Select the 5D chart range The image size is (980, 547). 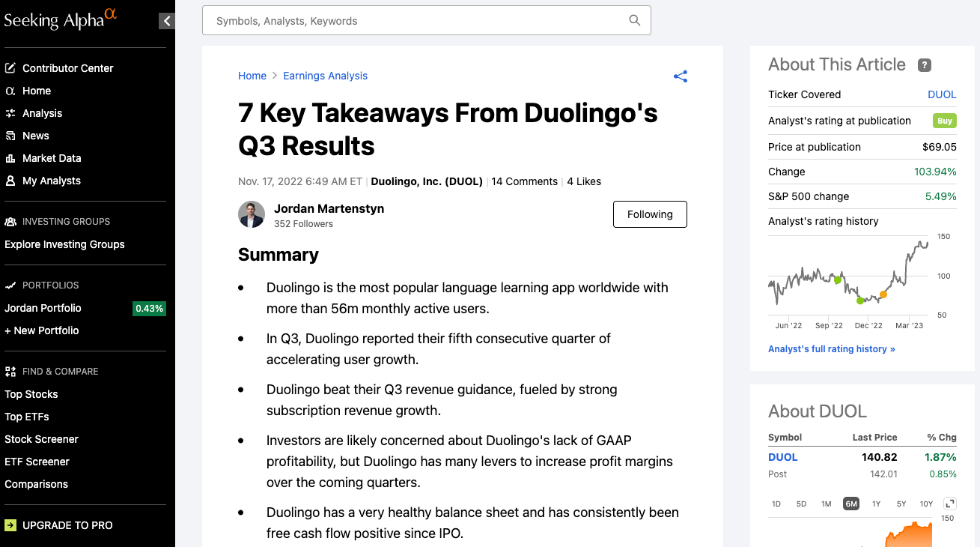(x=801, y=504)
